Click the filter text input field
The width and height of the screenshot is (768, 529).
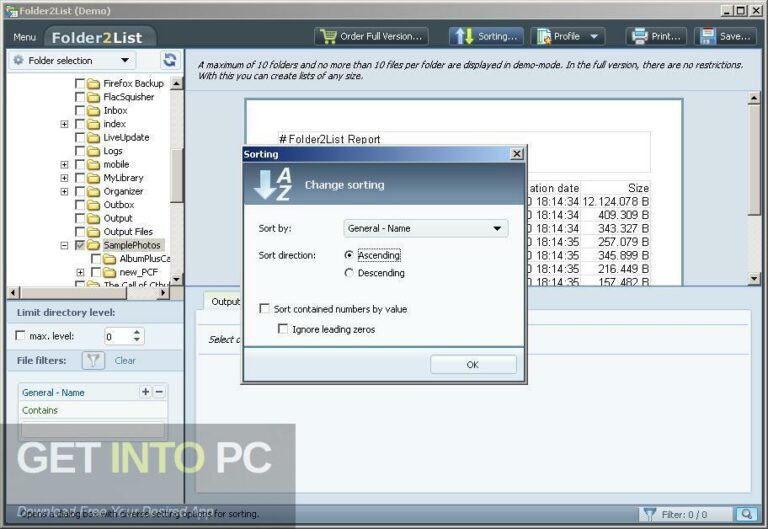tap(93, 430)
